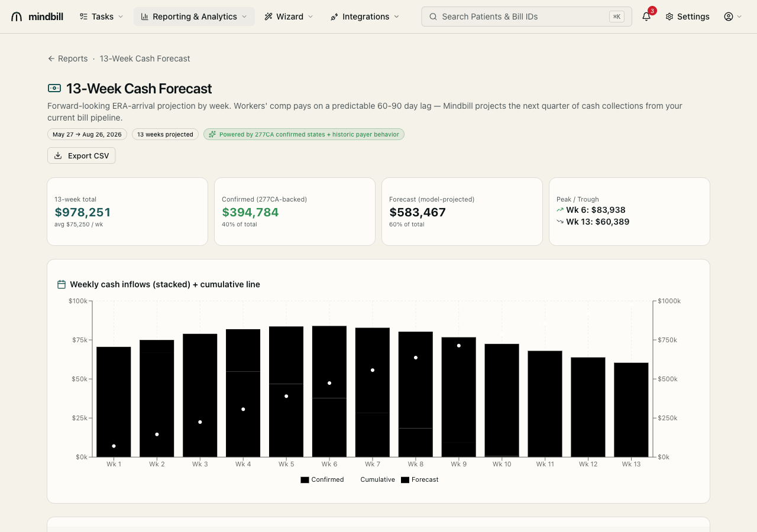Click the Wk 6 bar
The height and width of the screenshot is (532, 757).
(329, 391)
